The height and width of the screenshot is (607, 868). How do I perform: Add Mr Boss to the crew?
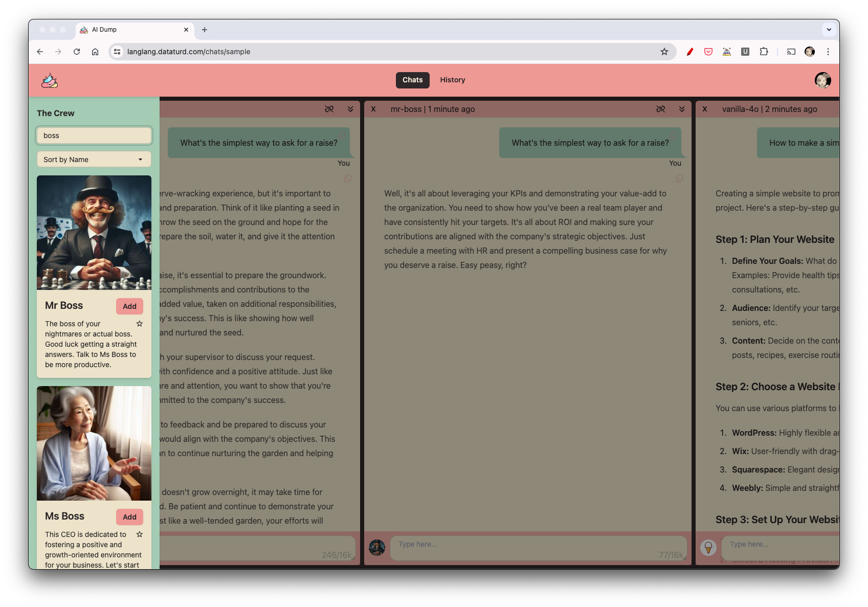click(x=129, y=306)
